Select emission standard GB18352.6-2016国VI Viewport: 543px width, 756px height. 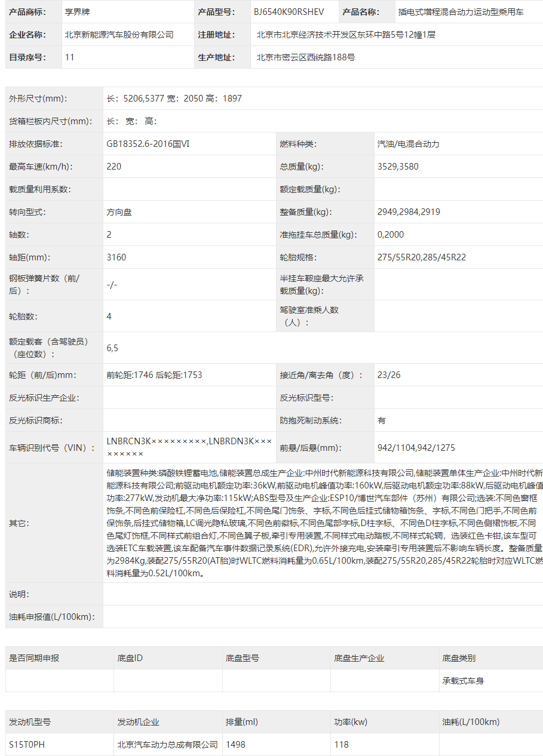(148, 144)
